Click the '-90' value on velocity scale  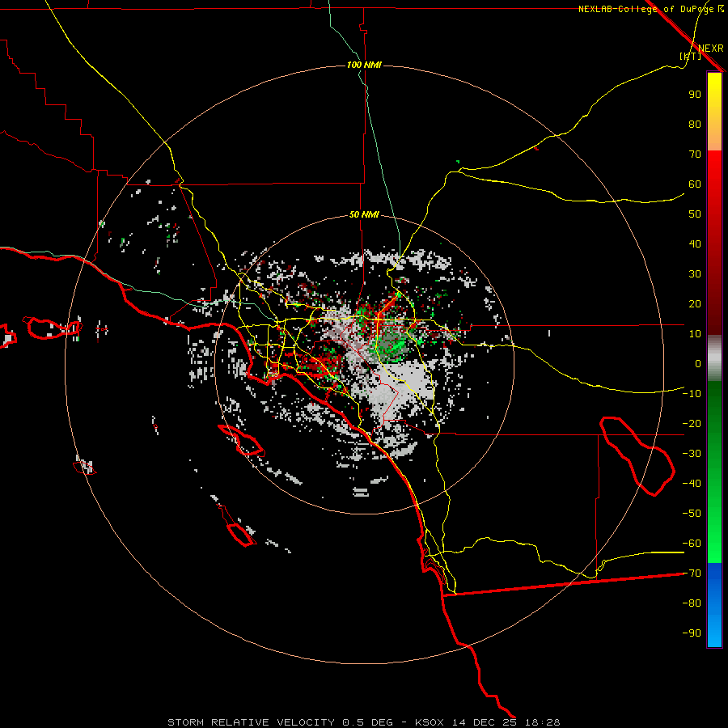[x=692, y=633]
